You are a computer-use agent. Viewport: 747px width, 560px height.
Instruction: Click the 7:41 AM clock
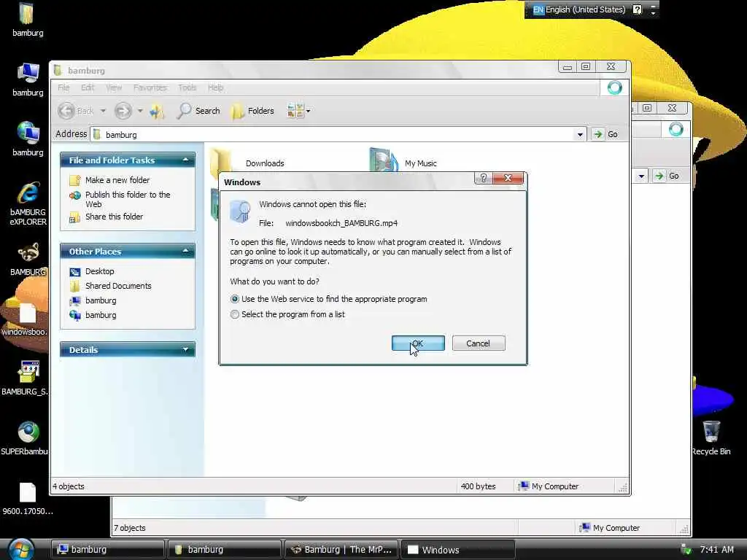click(x=716, y=550)
